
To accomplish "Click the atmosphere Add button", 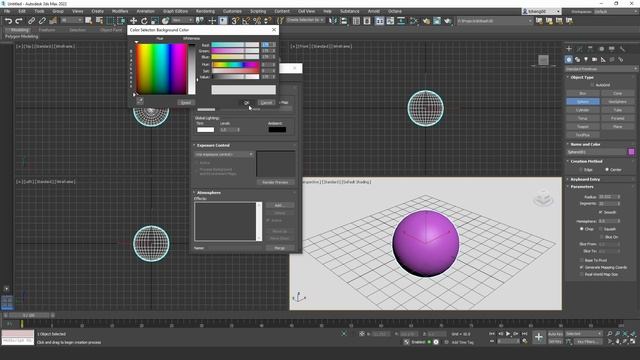I will tap(279, 205).
